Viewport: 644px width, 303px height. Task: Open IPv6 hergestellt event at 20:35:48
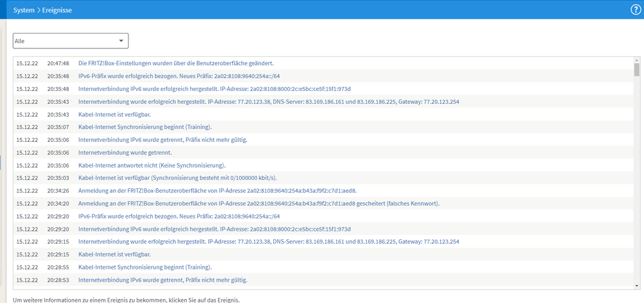[215, 89]
